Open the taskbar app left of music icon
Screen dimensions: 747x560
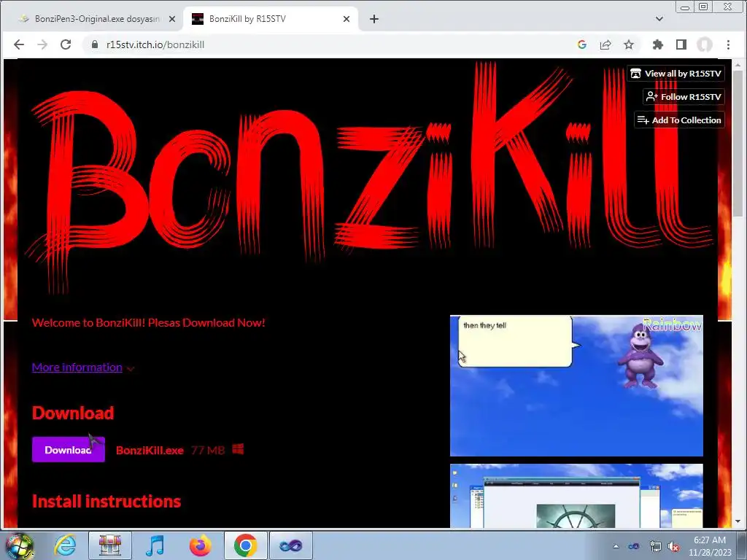coord(110,545)
